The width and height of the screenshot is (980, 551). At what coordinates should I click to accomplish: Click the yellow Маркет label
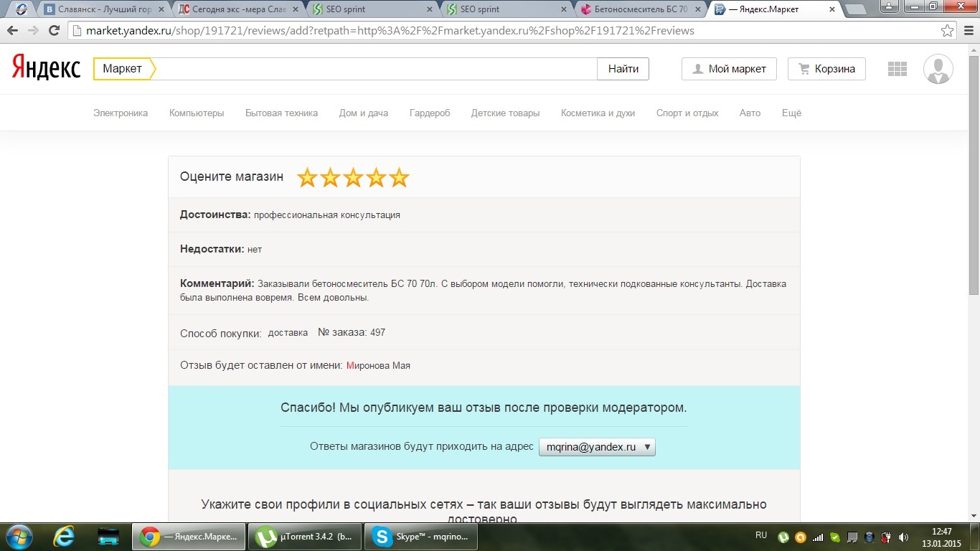123,69
